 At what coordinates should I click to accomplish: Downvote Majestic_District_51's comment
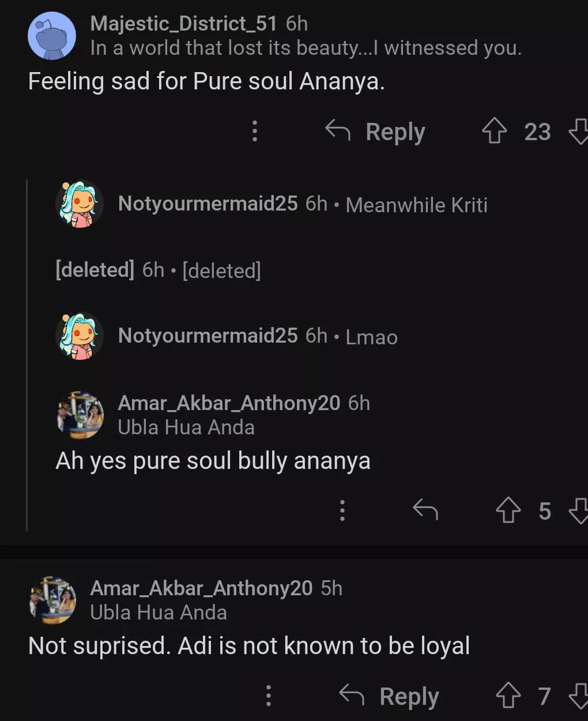coord(578,131)
